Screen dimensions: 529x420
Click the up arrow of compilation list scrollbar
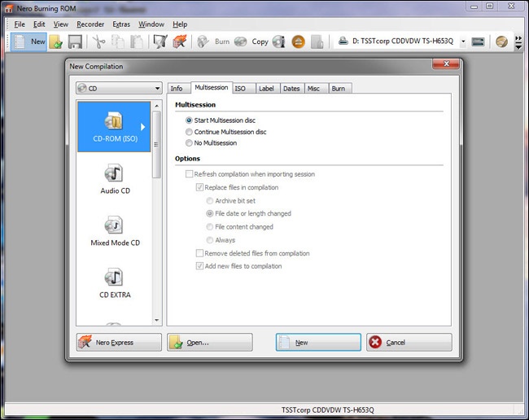pos(156,106)
